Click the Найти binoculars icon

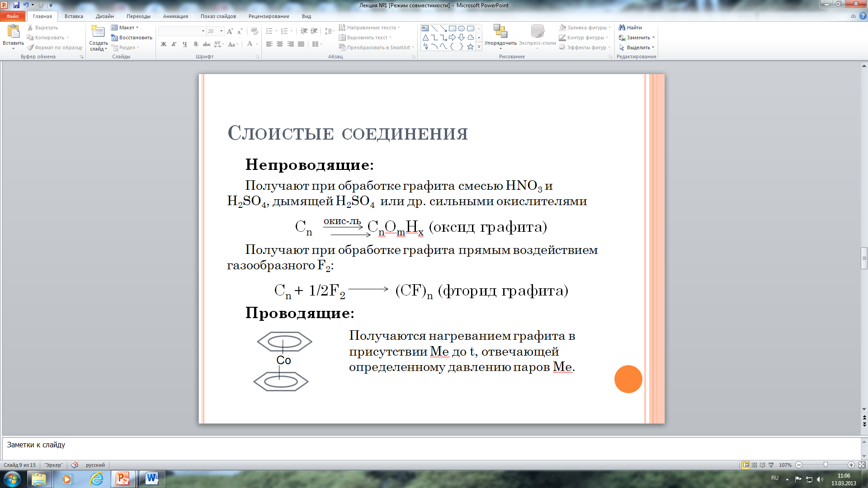click(622, 28)
